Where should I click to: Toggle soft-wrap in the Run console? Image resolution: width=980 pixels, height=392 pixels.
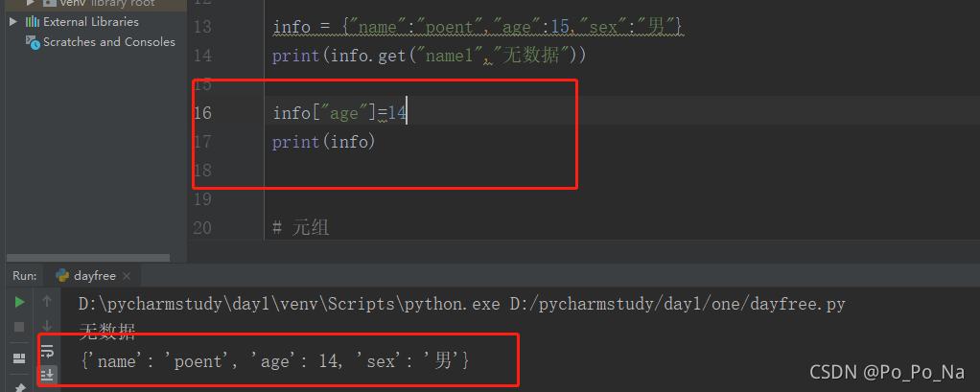(x=48, y=351)
